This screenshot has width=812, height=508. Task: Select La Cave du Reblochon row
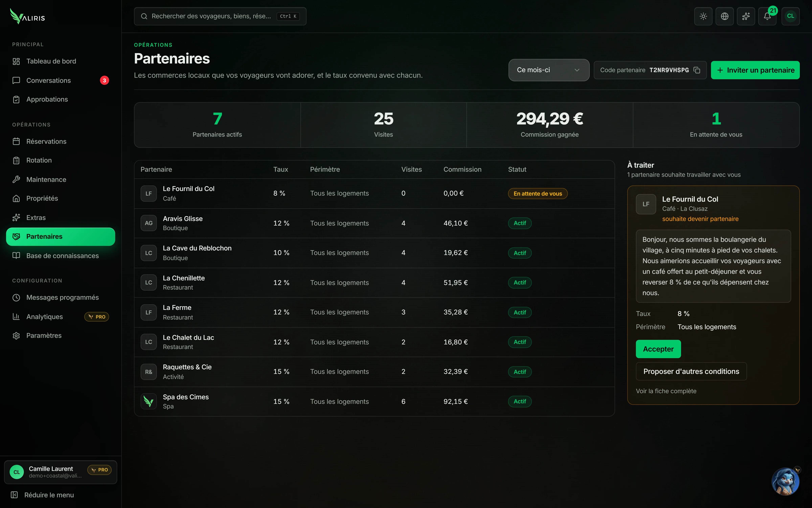(x=374, y=253)
